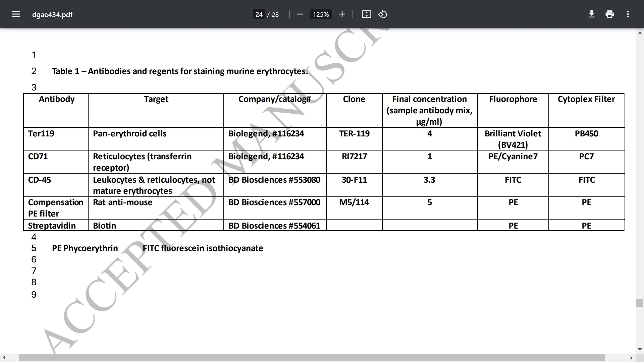Click the horizontal scrollbar right arrow

(632, 358)
